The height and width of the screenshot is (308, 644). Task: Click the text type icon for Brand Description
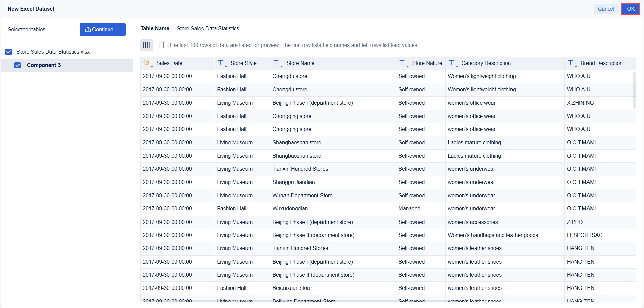point(570,63)
